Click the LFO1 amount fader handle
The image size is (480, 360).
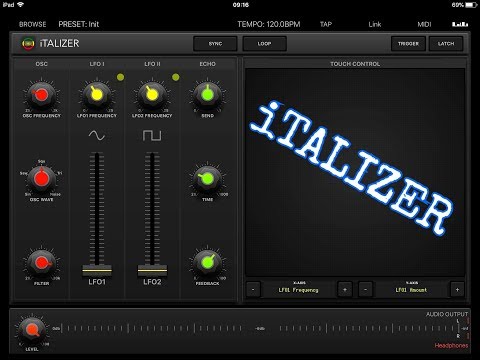(97, 270)
